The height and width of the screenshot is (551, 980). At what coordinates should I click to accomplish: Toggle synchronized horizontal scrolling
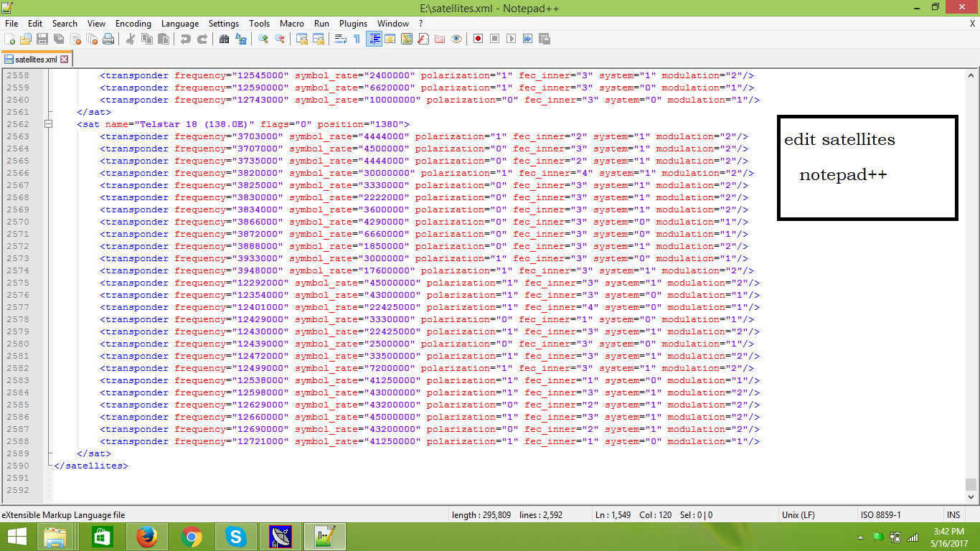pyautogui.click(x=319, y=39)
